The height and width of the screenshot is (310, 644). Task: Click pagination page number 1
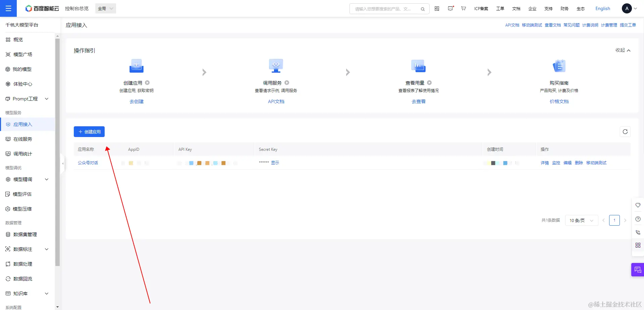click(614, 220)
